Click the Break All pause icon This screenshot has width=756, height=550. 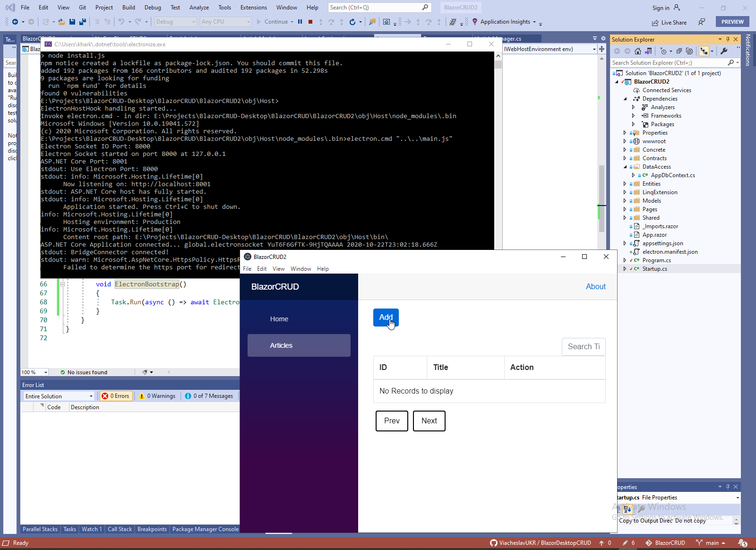pos(300,22)
